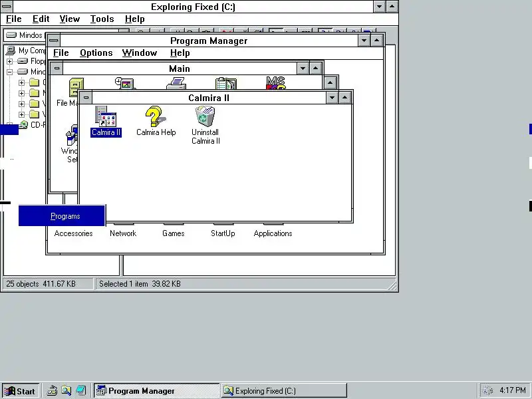The image size is (532, 399).
Task: Click the clipboard icon in the Main group
Action: pyautogui.click(x=226, y=84)
